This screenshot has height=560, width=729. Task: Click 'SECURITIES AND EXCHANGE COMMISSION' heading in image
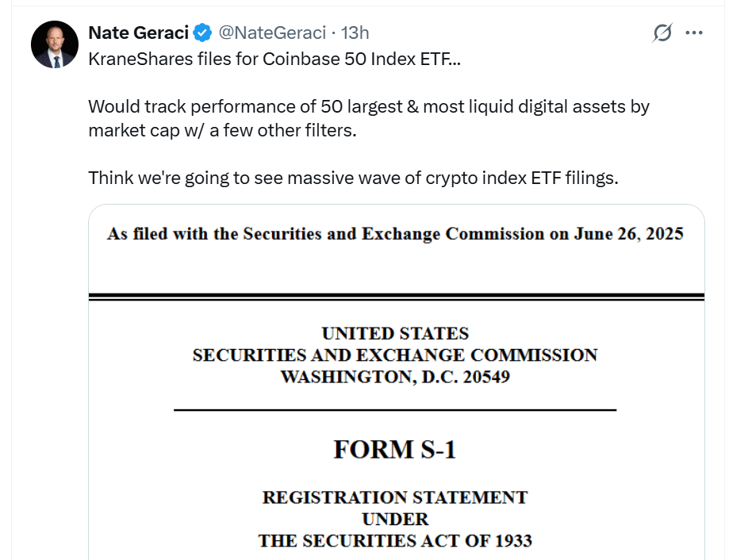coord(395,355)
